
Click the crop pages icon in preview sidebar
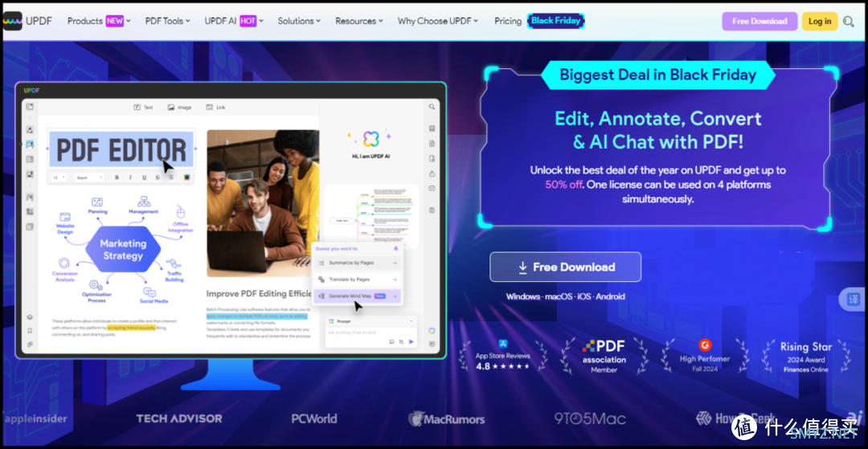[x=30, y=211]
